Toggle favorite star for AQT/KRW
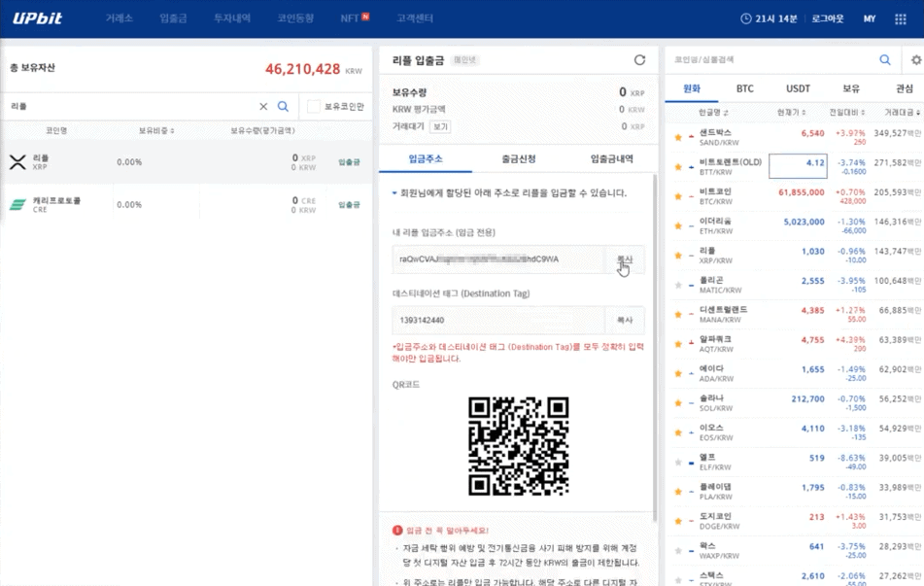 [678, 344]
